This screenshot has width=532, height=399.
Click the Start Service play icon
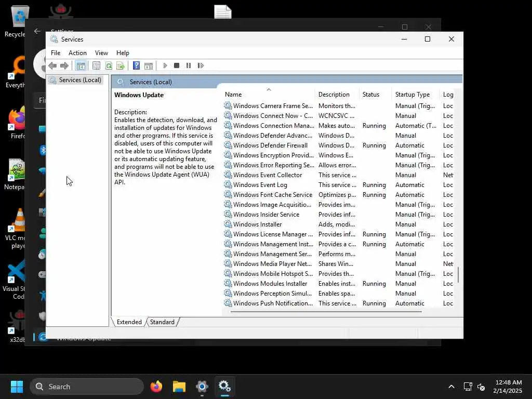[x=165, y=65]
